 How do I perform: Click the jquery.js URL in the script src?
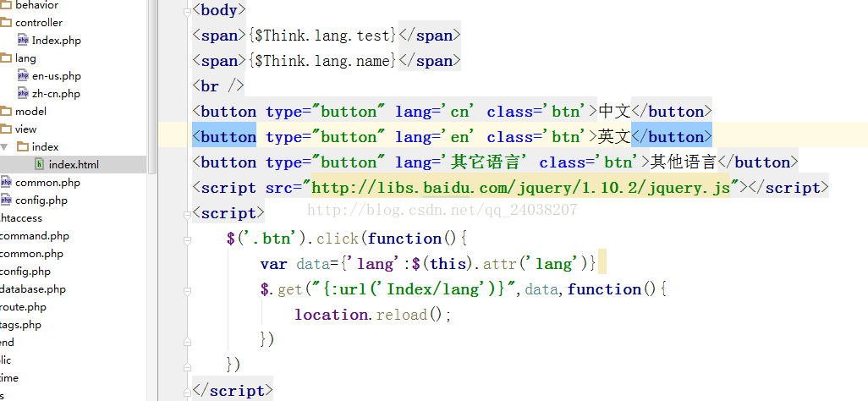click(x=520, y=188)
